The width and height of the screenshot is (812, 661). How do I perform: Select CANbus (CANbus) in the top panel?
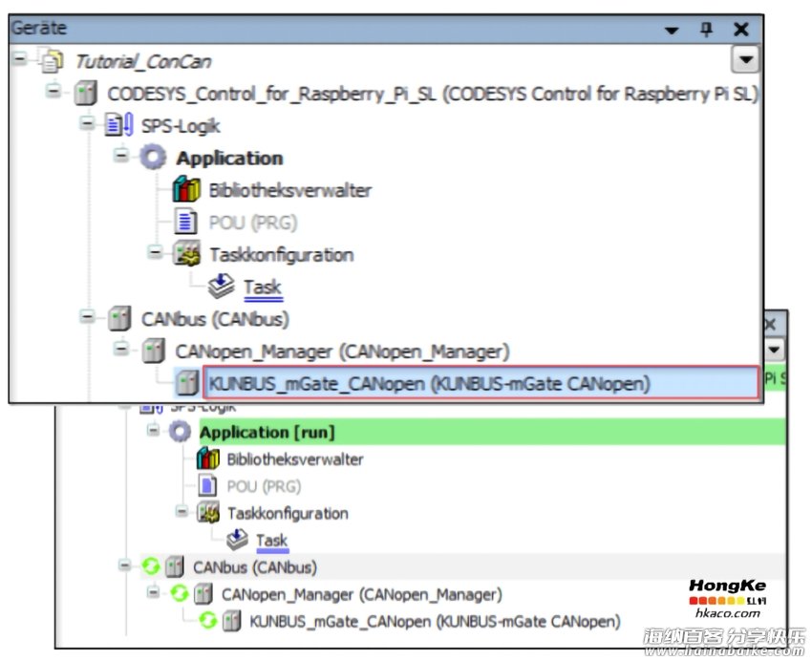point(215,319)
